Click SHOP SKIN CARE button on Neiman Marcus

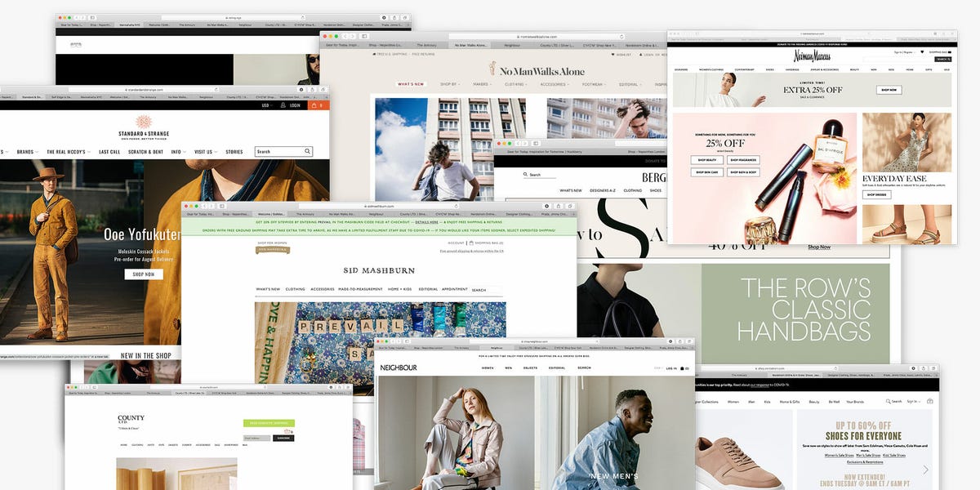click(x=707, y=172)
